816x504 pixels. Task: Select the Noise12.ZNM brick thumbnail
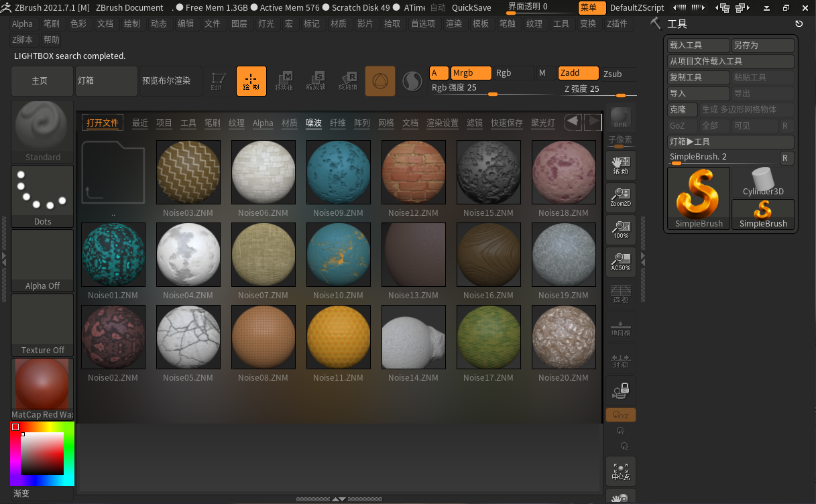pos(413,172)
